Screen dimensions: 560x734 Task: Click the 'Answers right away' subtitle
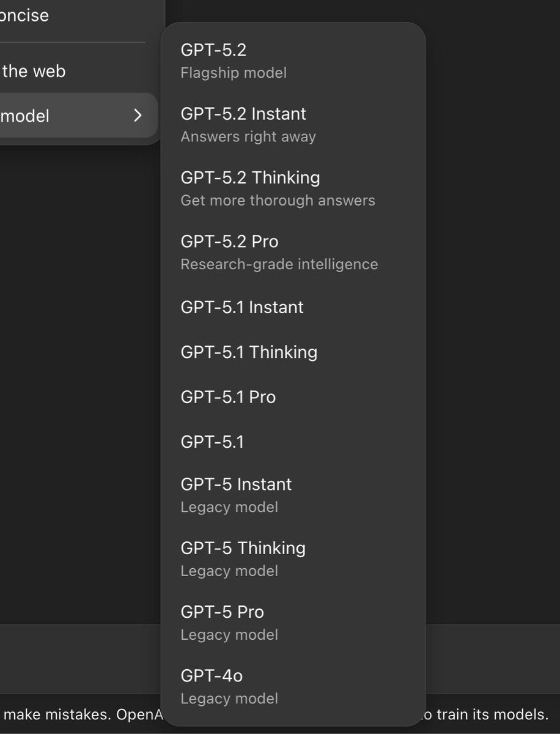coord(248,136)
